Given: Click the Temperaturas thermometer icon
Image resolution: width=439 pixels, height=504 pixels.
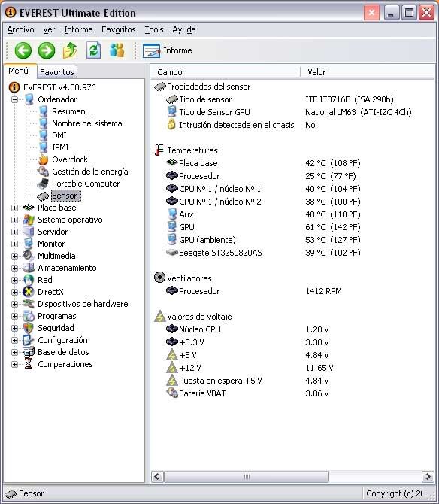Looking at the screenshot, I should click(x=159, y=150).
